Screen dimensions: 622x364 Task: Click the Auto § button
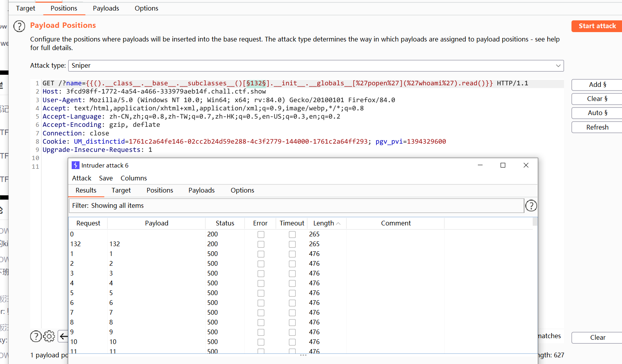click(x=597, y=113)
